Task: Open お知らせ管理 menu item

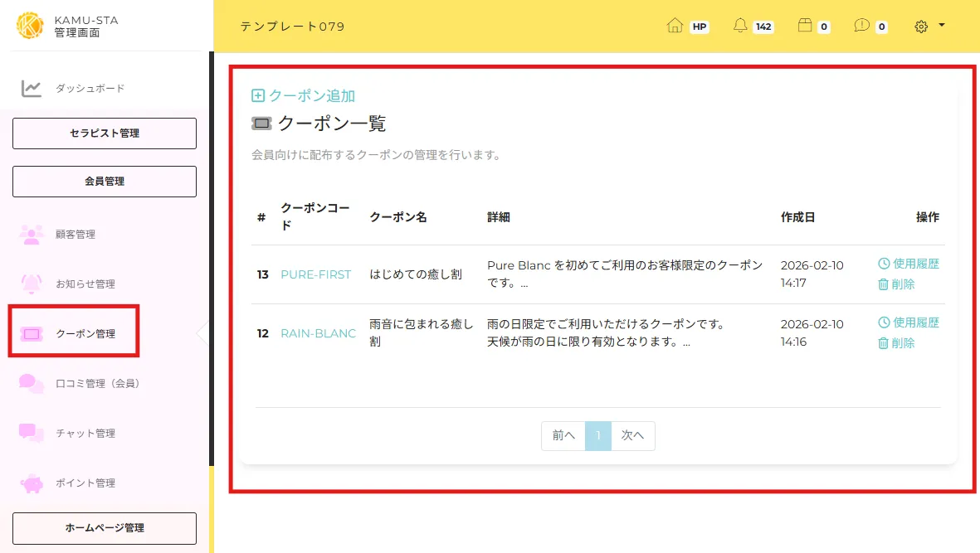Action: (85, 284)
